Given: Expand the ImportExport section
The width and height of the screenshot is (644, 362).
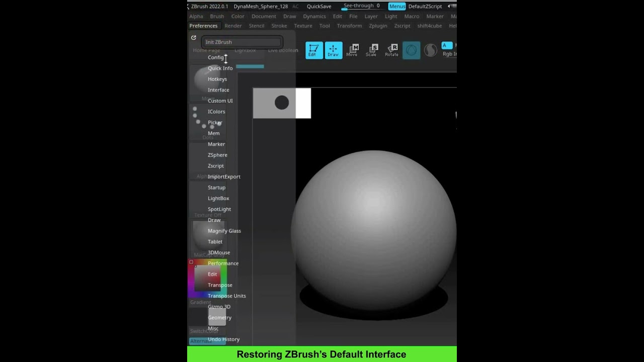Looking at the screenshot, I should (x=224, y=176).
